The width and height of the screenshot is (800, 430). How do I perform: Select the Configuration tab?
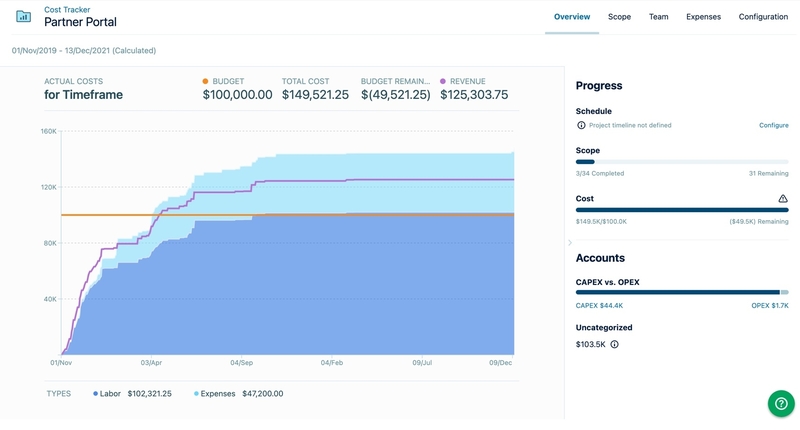[x=763, y=17]
